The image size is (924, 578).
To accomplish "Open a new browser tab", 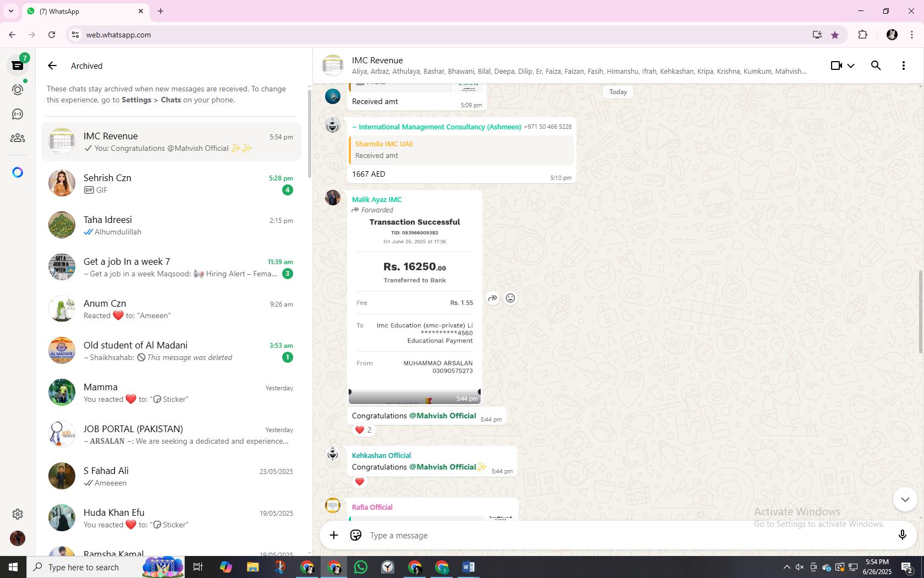I will pos(161,11).
